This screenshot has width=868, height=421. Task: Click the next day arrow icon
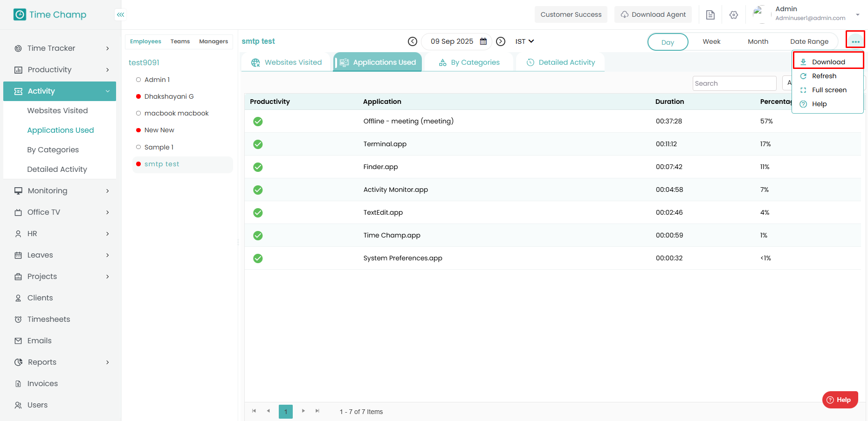500,41
